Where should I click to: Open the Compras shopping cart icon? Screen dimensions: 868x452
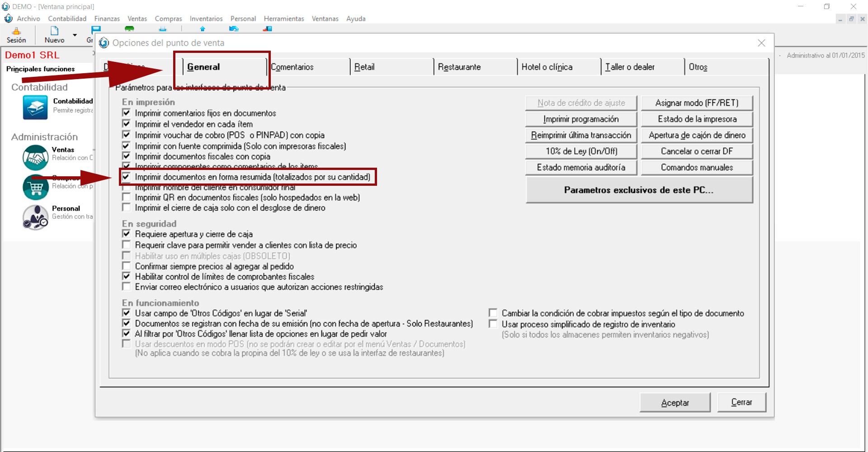pos(35,187)
